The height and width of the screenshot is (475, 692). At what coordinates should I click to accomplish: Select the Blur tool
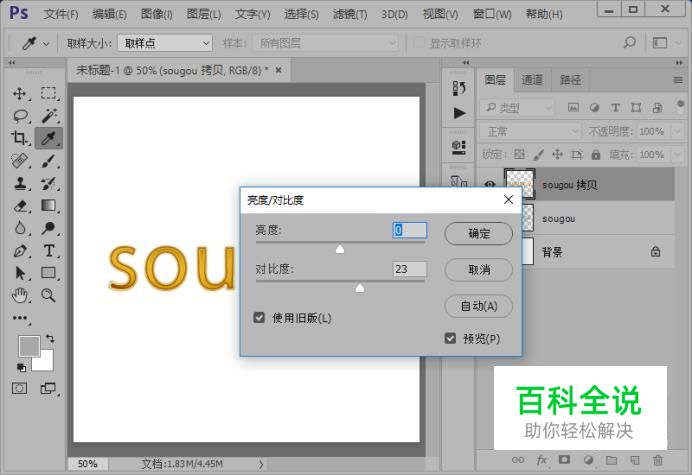click(x=20, y=228)
